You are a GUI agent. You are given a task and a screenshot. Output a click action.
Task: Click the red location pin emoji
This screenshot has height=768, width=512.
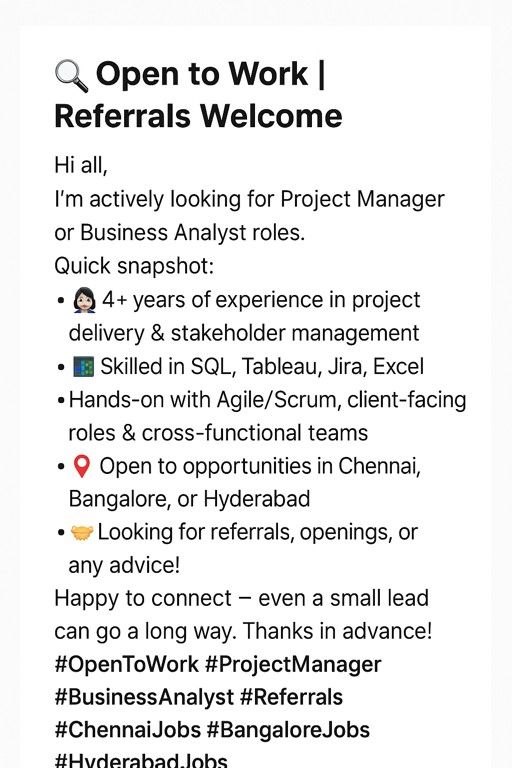point(82,466)
